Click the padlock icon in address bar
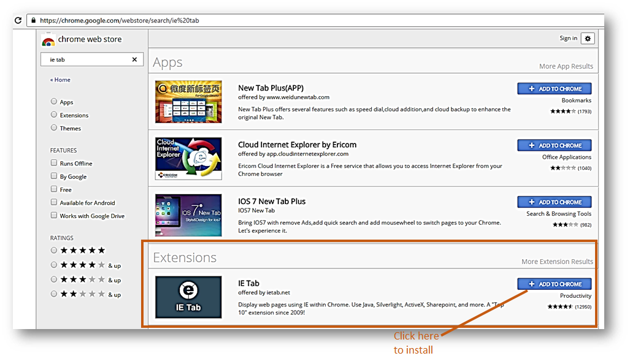The width and height of the screenshot is (630, 364). tap(33, 20)
